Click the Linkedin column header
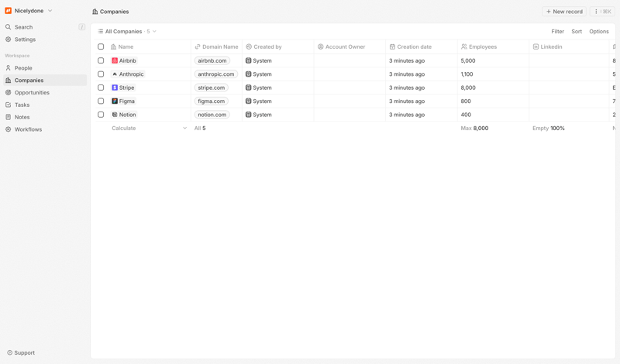The image size is (620, 364). pos(569,46)
